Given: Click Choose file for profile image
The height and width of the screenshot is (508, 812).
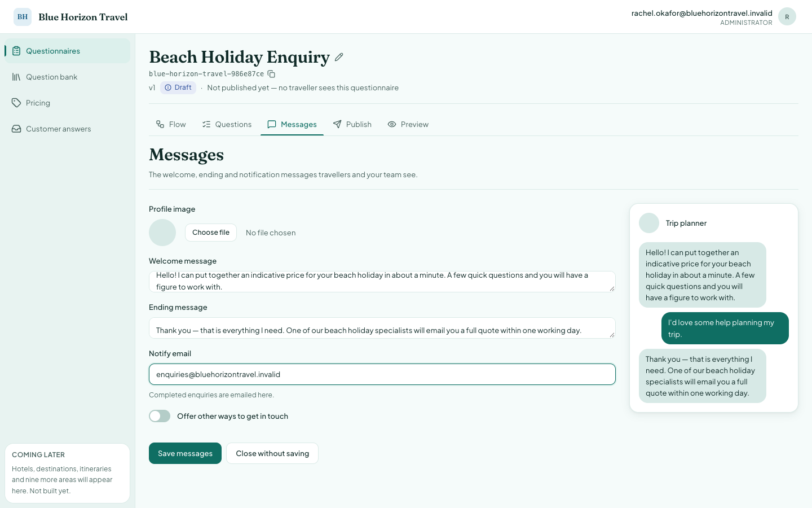Looking at the screenshot, I should 211,233.
